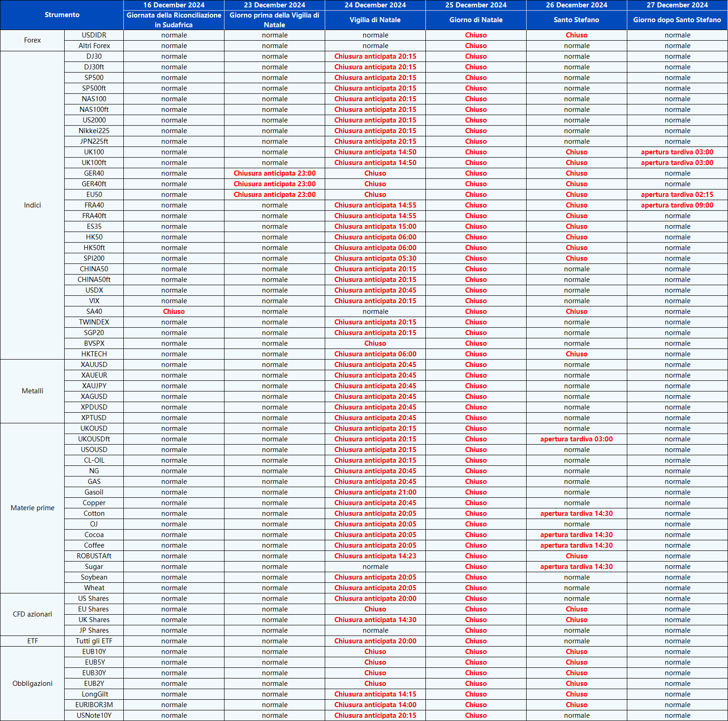
Task: Click the Vigilia di Natale header
Action: 375,20
